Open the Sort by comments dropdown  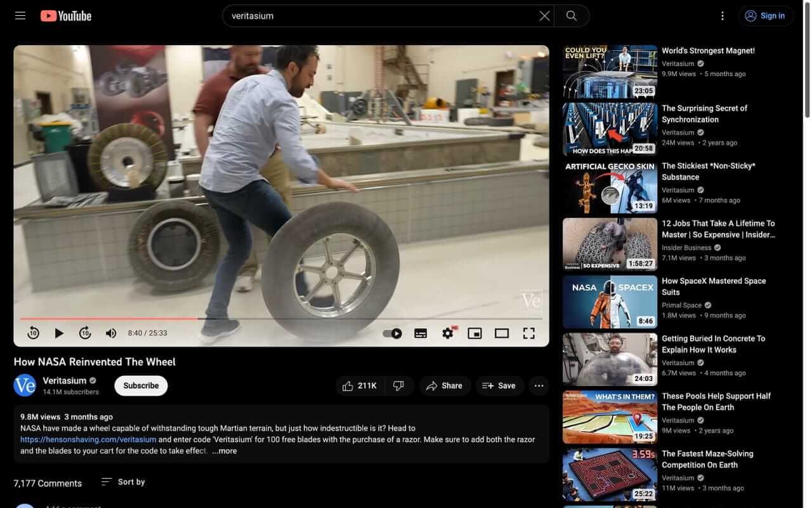click(x=123, y=482)
